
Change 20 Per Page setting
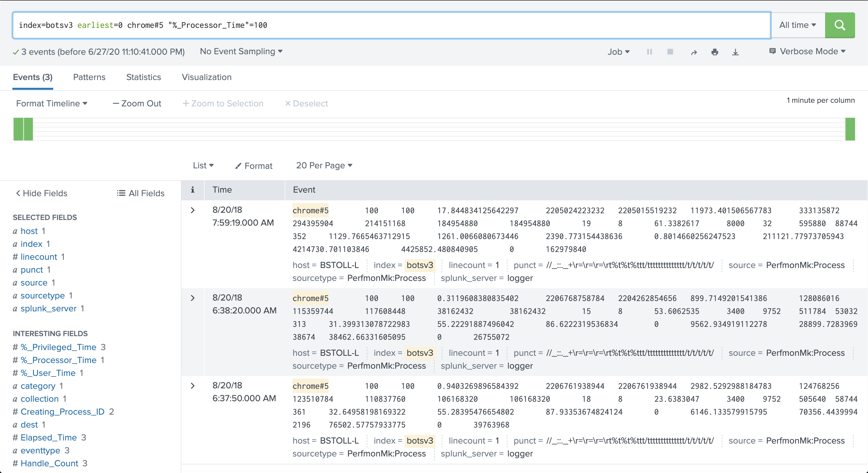[324, 166]
